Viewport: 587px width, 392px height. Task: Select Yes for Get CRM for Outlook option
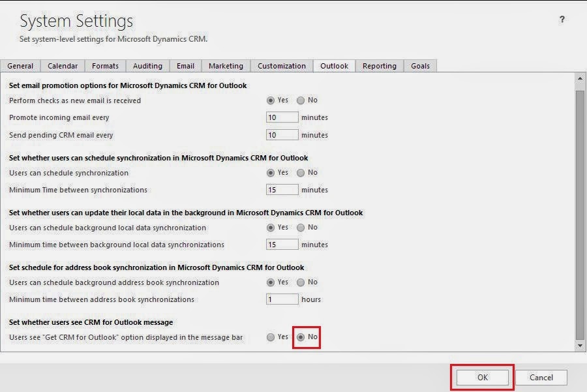270,337
